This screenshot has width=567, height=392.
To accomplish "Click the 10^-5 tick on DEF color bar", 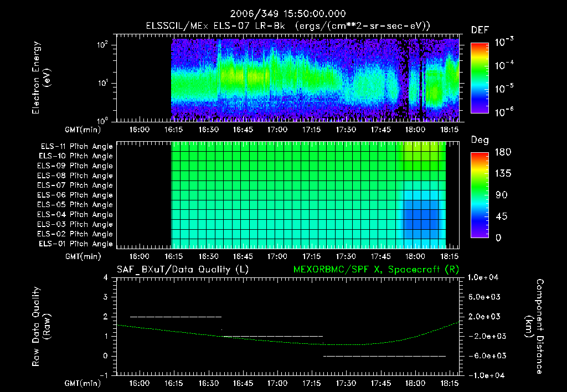I will pos(504,89).
